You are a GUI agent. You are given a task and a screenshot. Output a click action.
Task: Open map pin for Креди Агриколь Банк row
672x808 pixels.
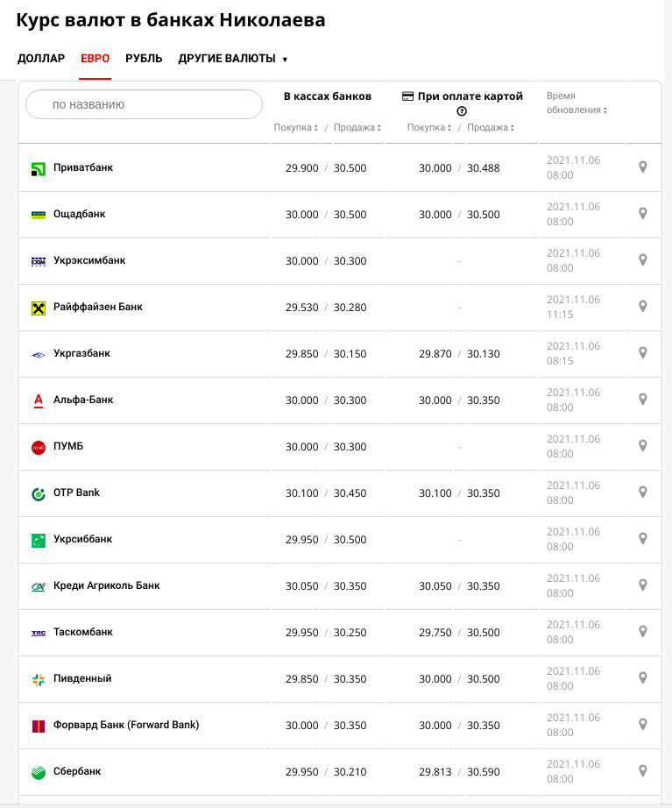click(642, 585)
